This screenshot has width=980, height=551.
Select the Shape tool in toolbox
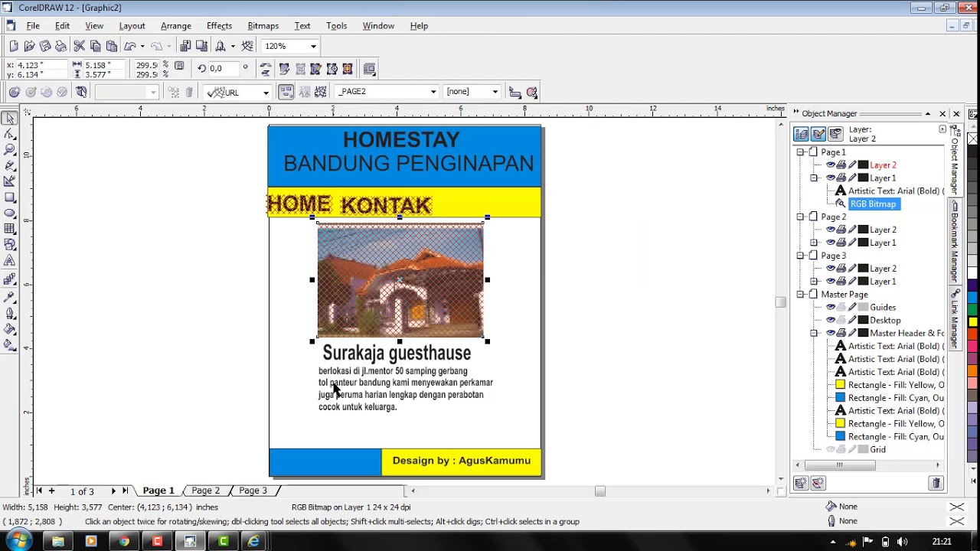(10, 134)
